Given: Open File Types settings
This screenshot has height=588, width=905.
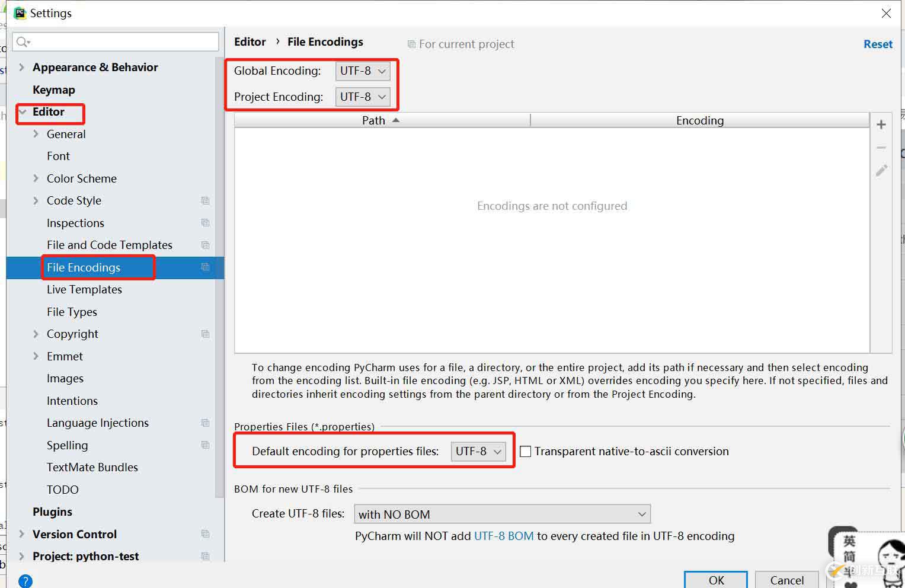Looking at the screenshot, I should [x=72, y=312].
